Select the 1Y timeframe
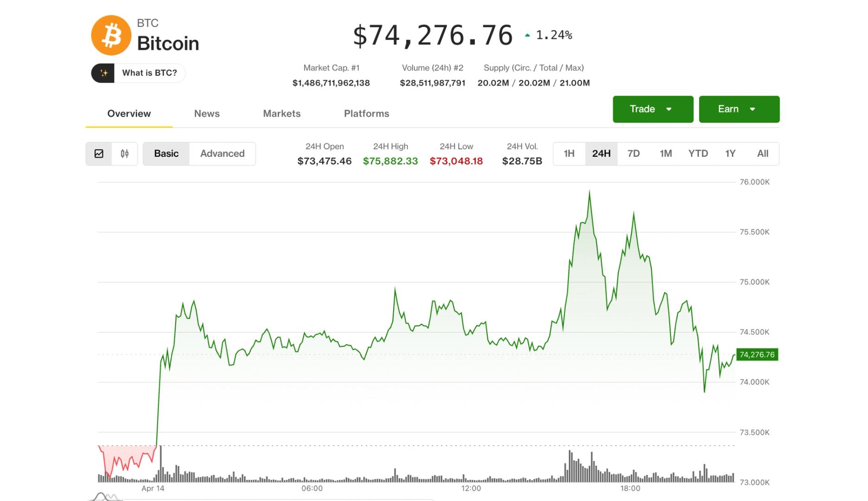The height and width of the screenshot is (501, 868). 730,154
